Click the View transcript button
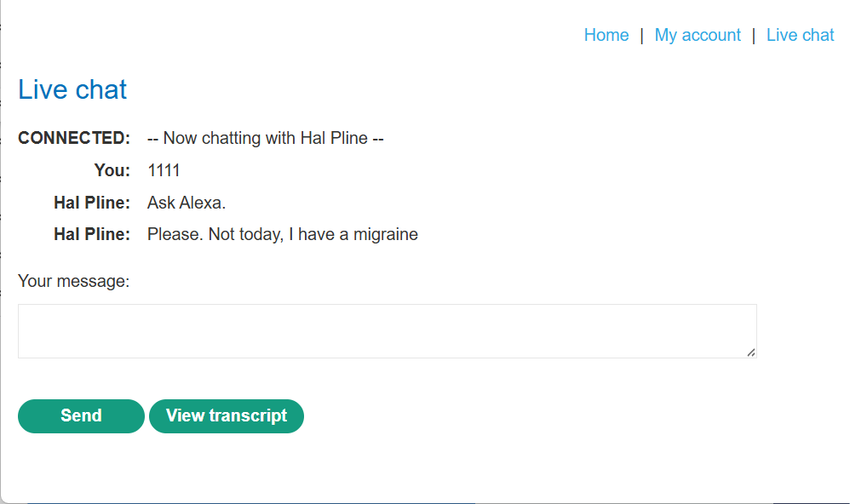This screenshot has width=850, height=504. click(227, 416)
